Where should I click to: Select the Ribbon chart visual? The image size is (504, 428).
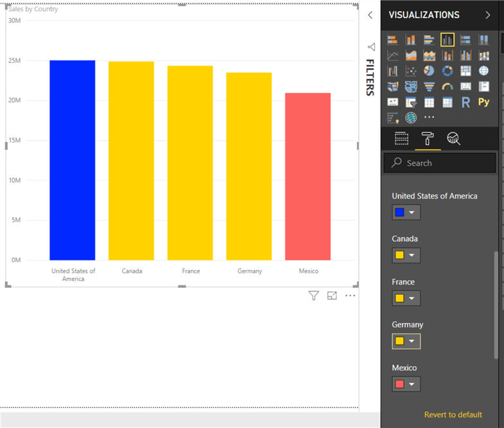(483, 55)
